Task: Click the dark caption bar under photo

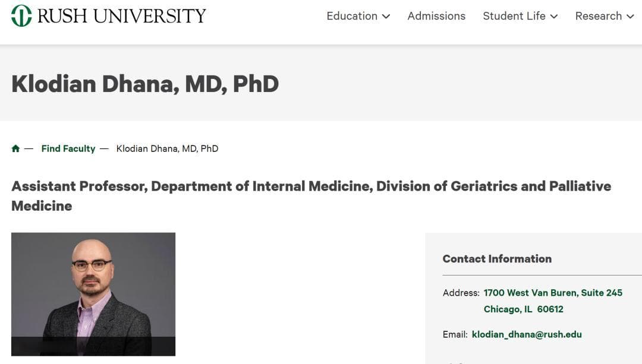Action: tap(93, 346)
